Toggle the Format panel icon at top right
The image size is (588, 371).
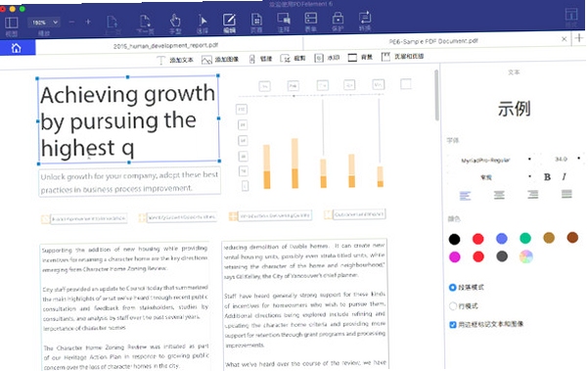click(571, 18)
